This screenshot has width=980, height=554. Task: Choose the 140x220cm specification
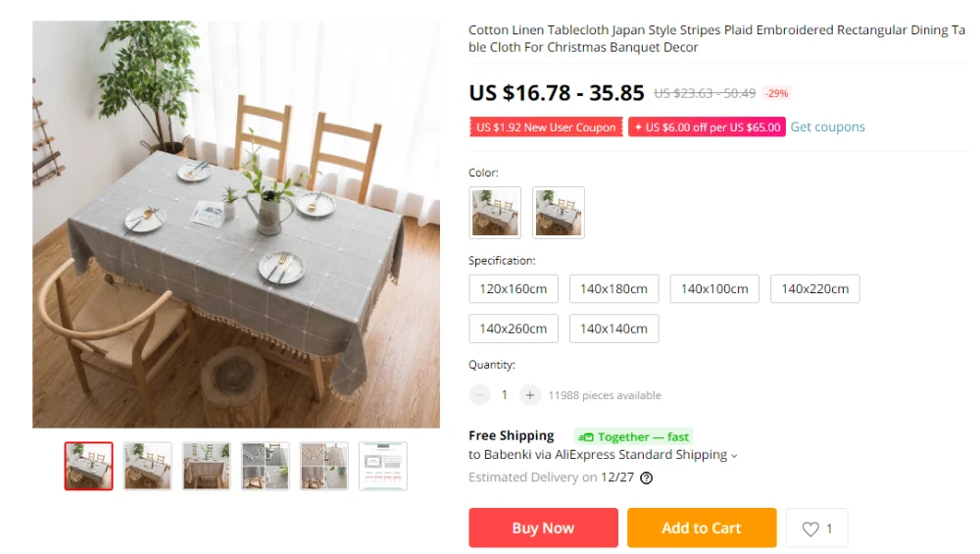(815, 289)
